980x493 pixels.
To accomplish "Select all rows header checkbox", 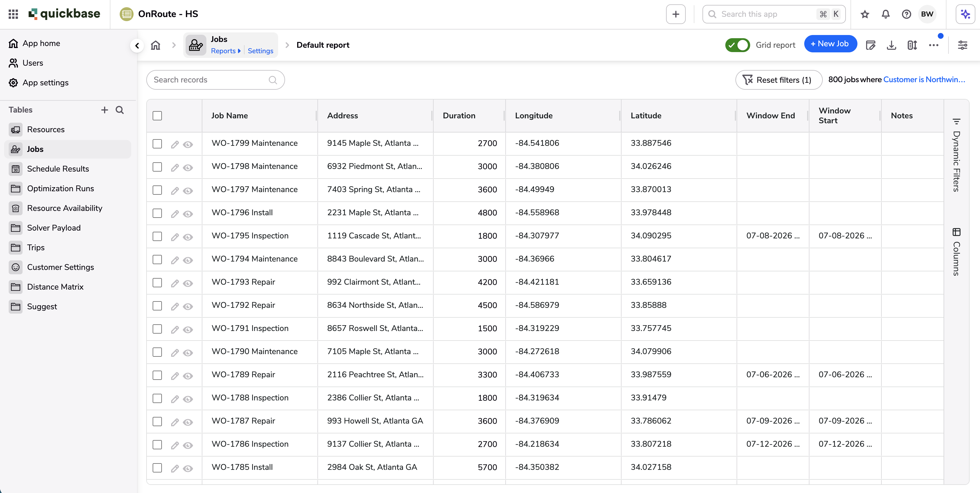I will tap(157, 116).
